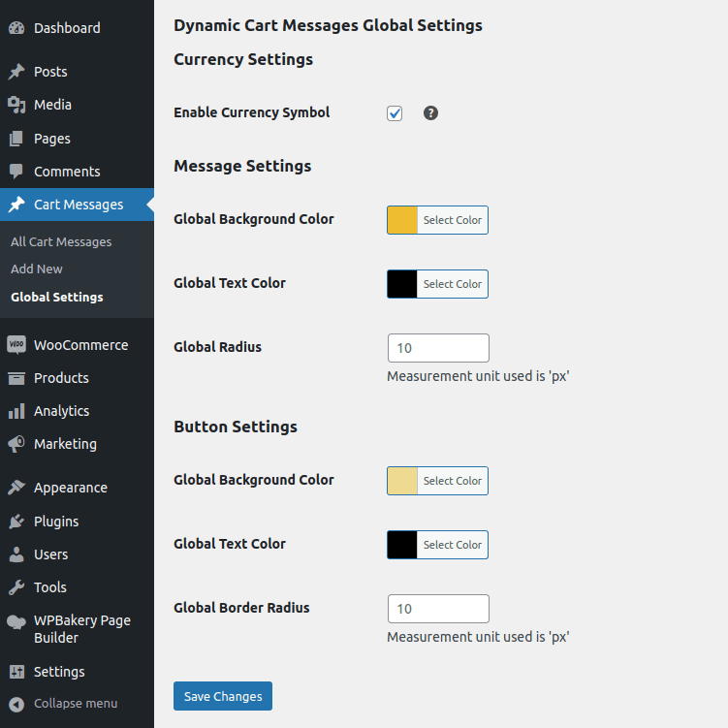Click the Media icon in sidebar
The image size is (728, 728).
tap(16, 105)
